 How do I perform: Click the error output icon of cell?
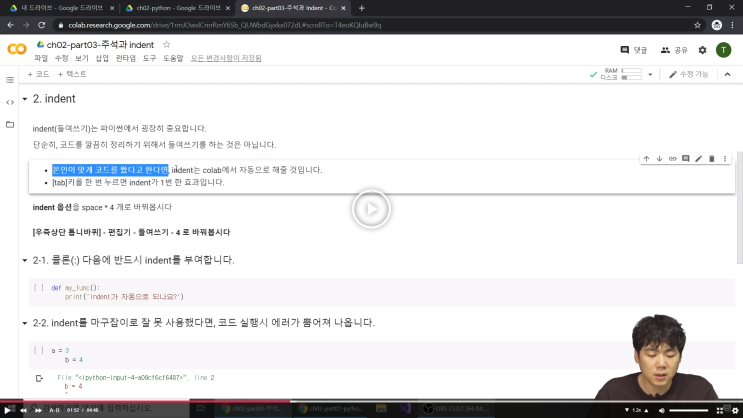tap(39, 378)
